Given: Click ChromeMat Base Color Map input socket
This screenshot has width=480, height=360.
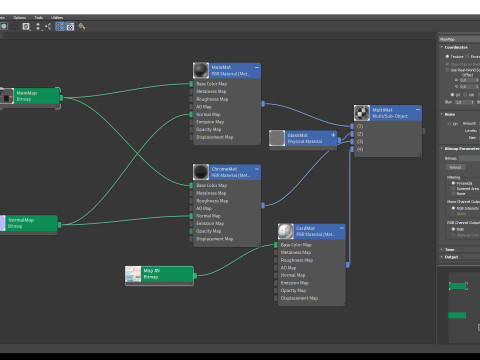Looking at the screenshot, I should [x=191, y=185].
